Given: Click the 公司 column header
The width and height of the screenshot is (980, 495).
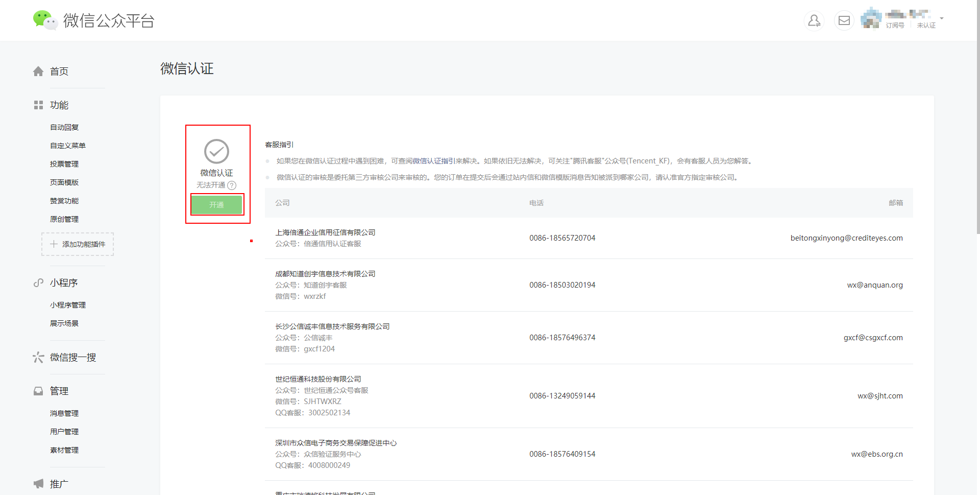Looking at the screenshot, I should pyautogui.click(x=282, y=203).
